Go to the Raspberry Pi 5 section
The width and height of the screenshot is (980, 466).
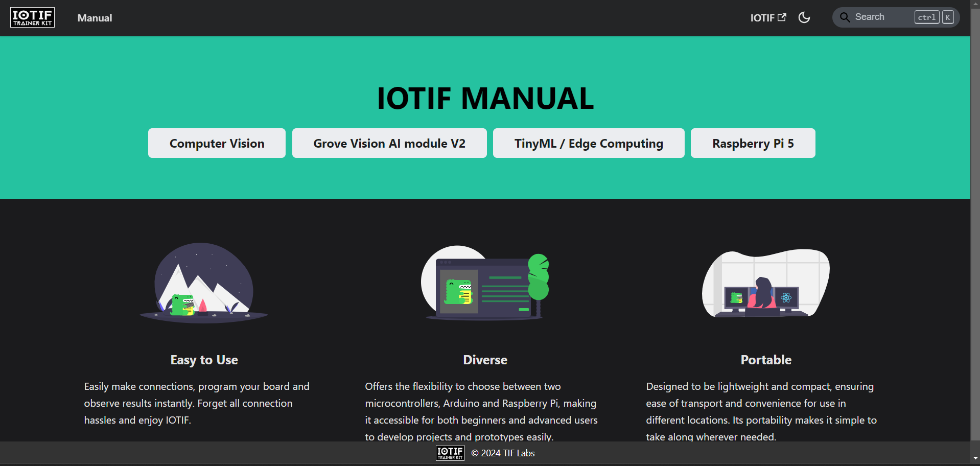click(753, 144)
